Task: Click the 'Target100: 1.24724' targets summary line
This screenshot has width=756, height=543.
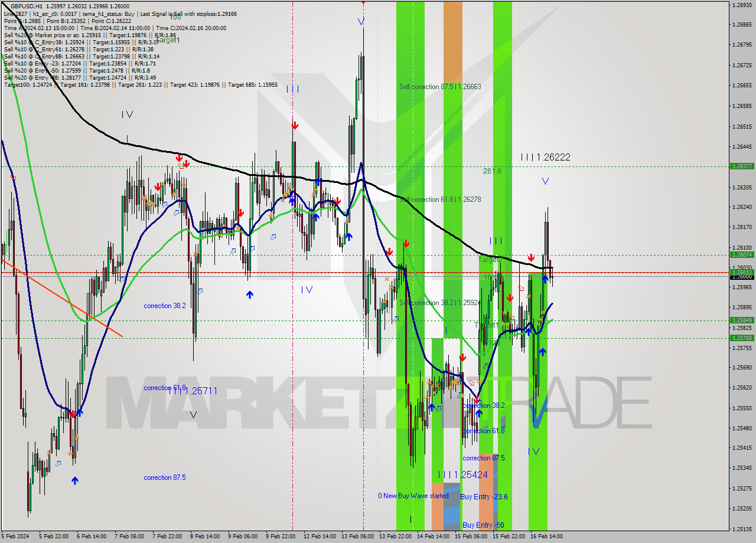Action: [141, 85]
